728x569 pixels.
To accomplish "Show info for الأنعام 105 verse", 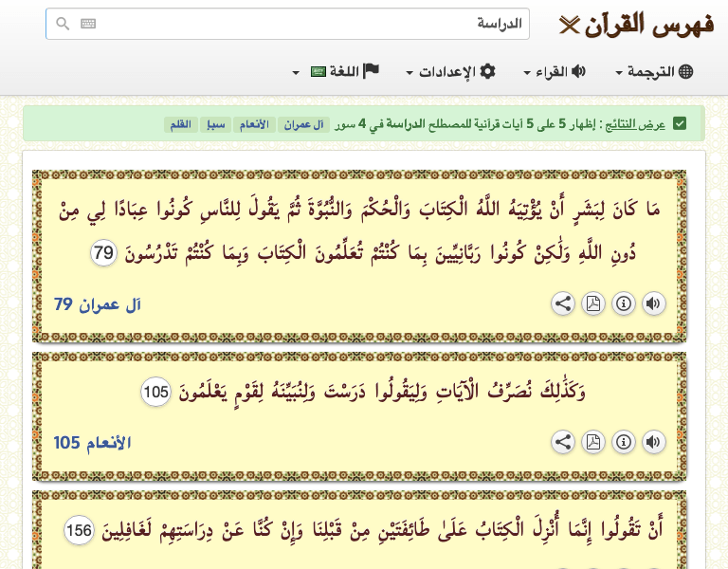I will [624, 442].
